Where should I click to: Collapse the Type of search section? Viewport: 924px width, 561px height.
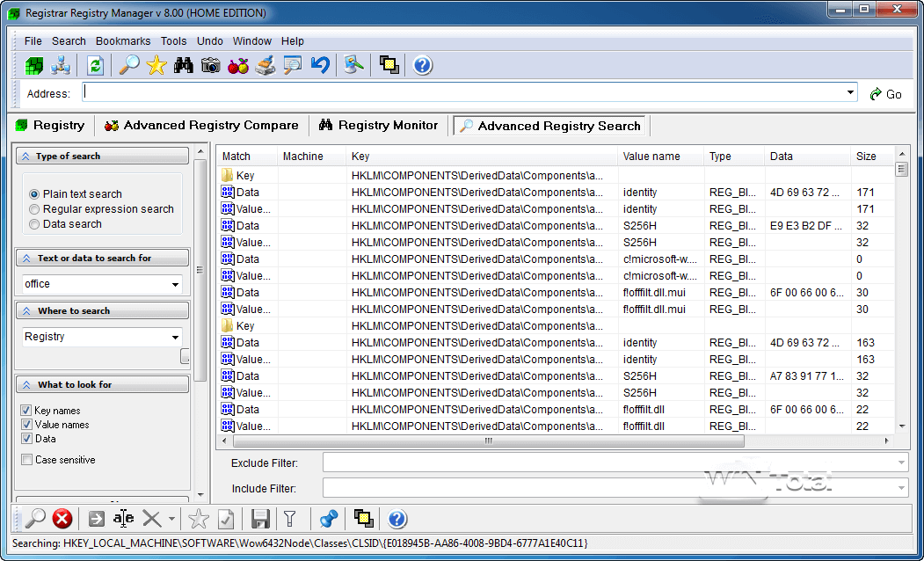(26, 157)
